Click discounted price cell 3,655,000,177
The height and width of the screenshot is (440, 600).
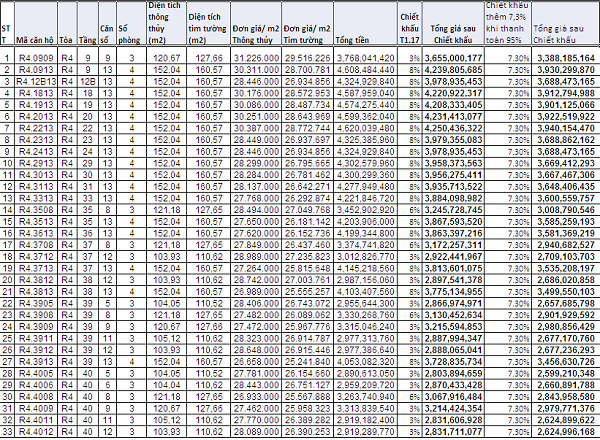(453, 58)
